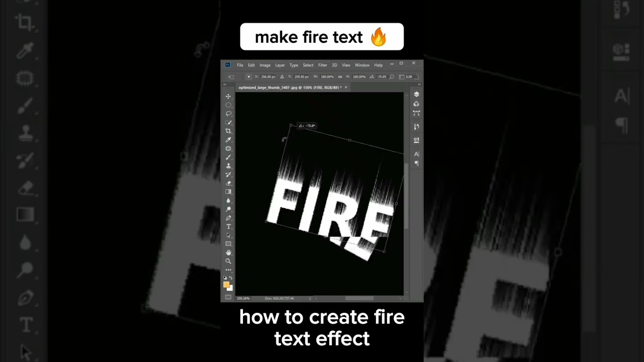Open the Layers panel icon

click(x=416, y=95)
